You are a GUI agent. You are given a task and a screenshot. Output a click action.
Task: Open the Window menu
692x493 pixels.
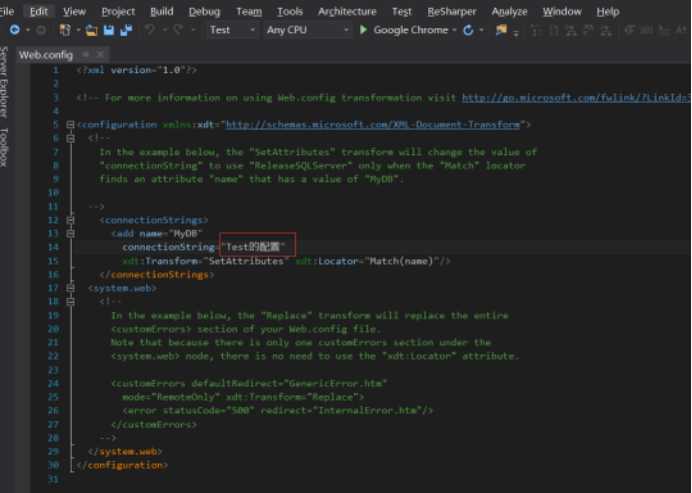point(562,11)
